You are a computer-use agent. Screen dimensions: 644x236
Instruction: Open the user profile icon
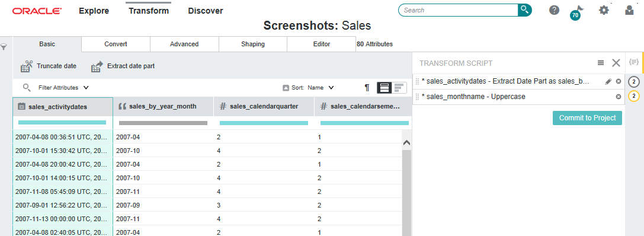click(629, 10)
